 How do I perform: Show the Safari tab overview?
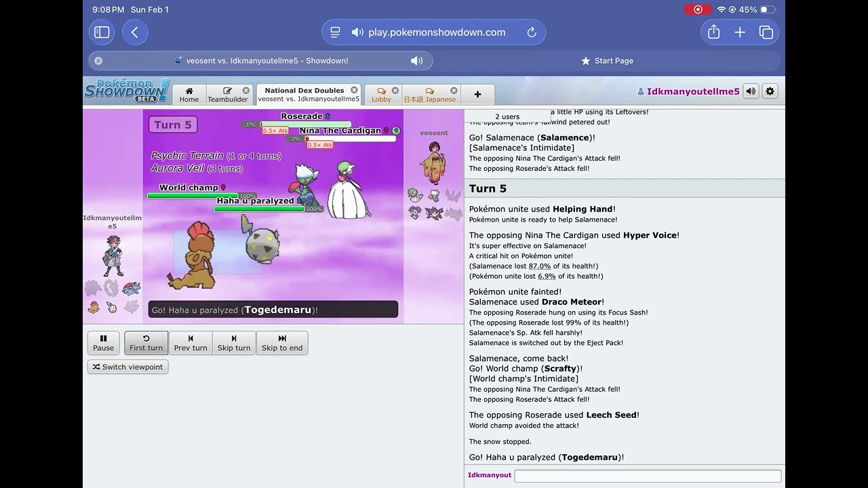click(x=766, y=33)
